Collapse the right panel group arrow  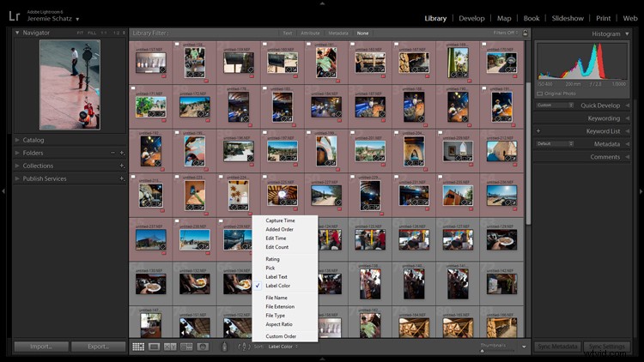click(x=641, y=190)
